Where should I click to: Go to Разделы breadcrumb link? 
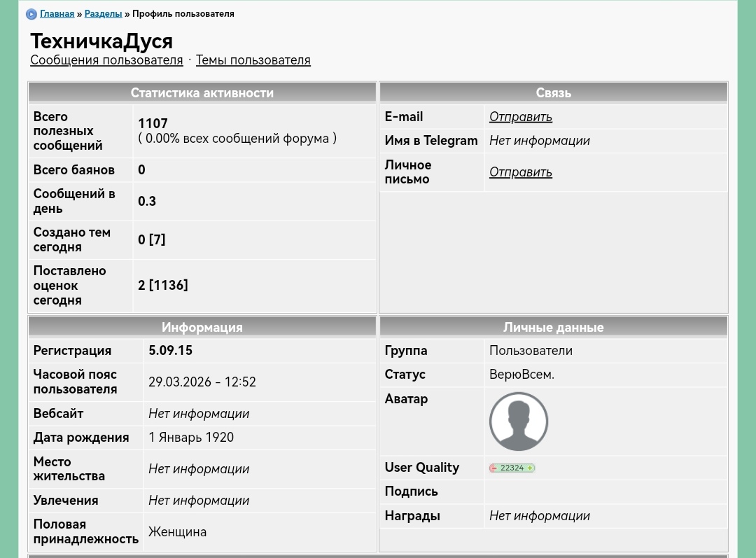pos(103,13)
